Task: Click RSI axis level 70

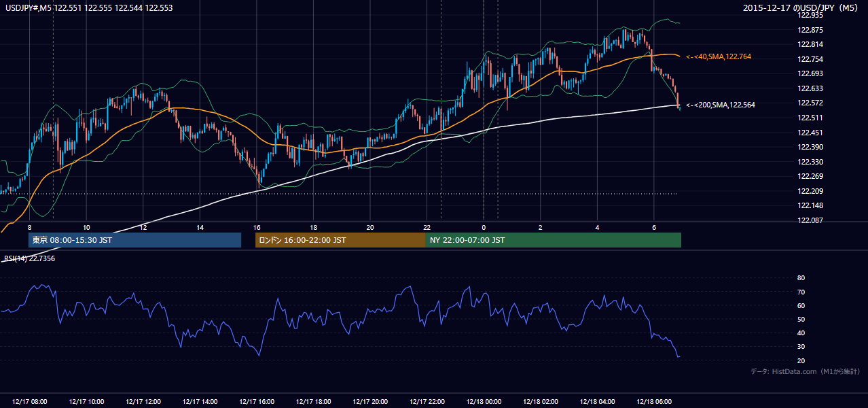Action: pyautogui.click(x=801, y=292)
